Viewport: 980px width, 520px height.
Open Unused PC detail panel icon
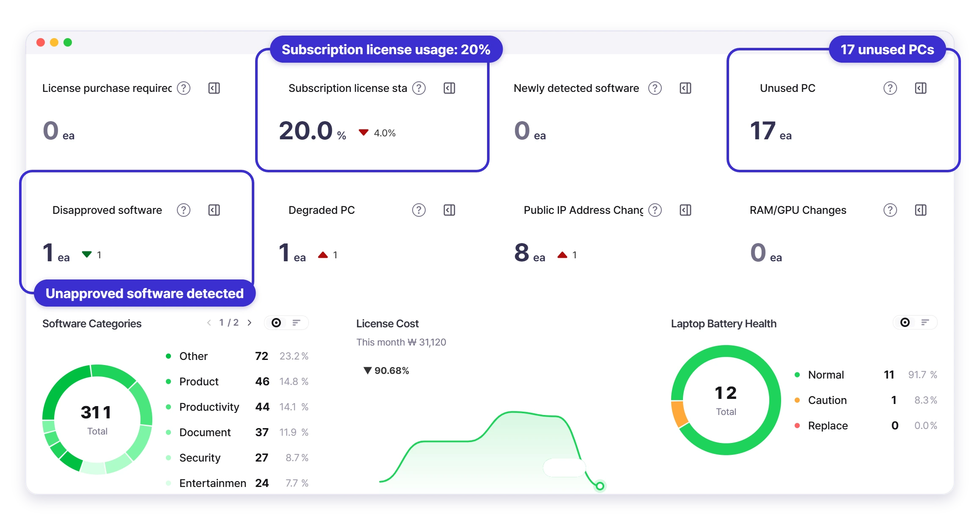click(x=921, y=88)
